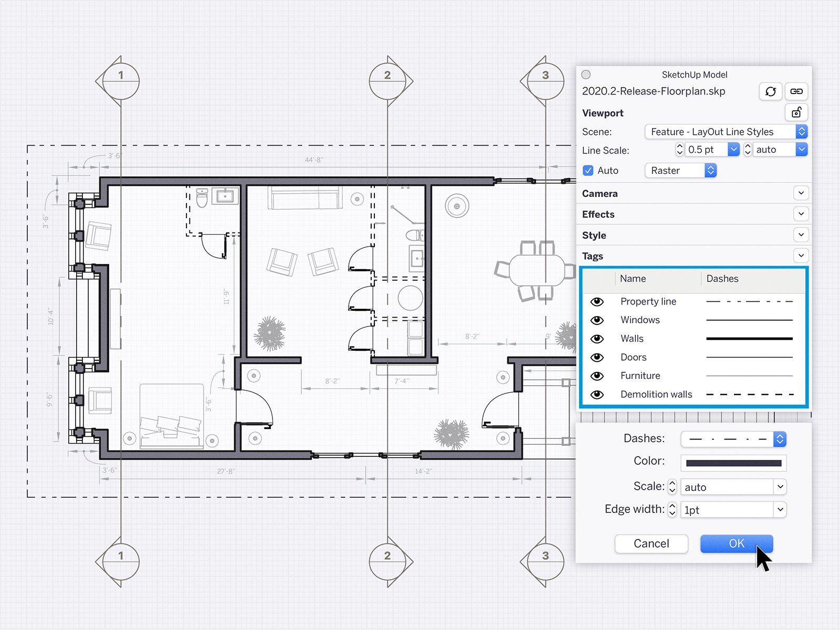Refresh the SketchUp model reference
840x630 pixels.
click(x=771, y=91)
